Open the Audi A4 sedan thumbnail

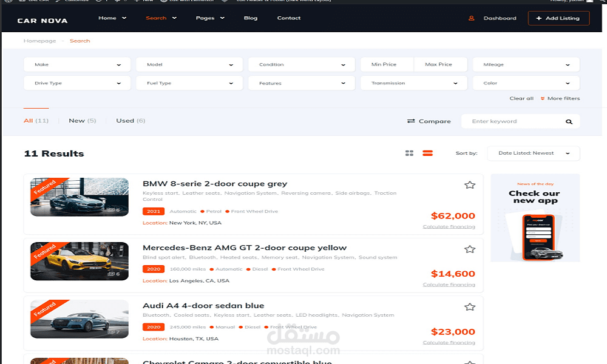tap(80, 319)
